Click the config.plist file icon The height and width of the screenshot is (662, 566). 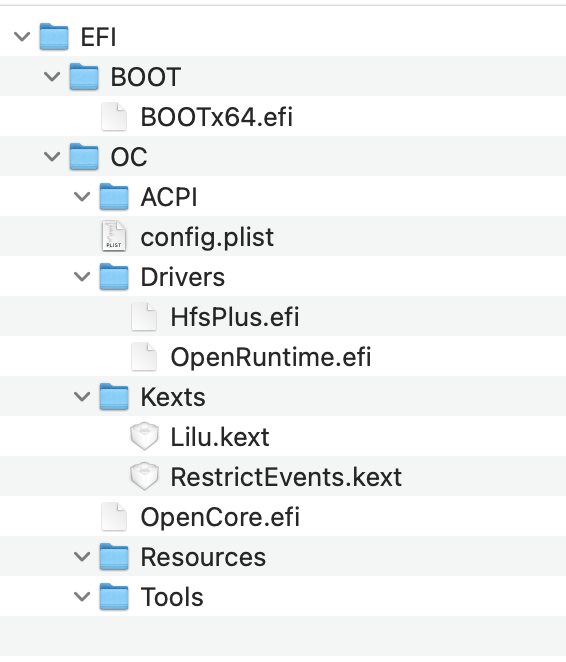[x=114, y=236]
